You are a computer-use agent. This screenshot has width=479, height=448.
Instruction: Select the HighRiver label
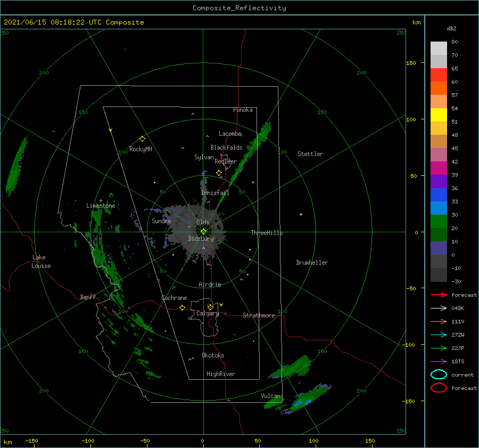(x=221, y=374)
